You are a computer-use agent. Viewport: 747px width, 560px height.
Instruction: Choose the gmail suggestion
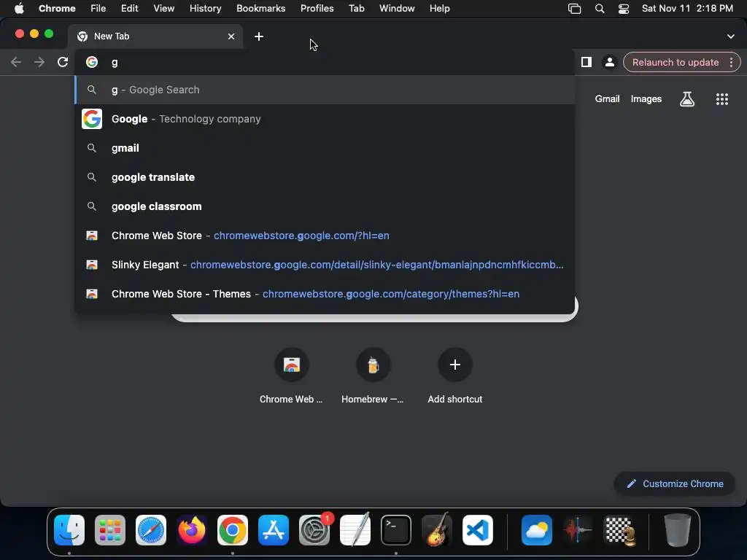tap(325, 148)
